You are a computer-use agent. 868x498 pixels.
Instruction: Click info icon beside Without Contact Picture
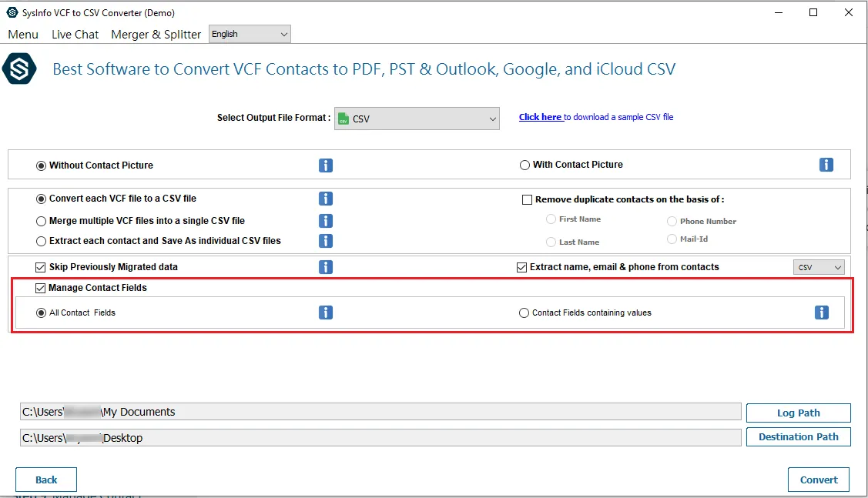point(326,165)
